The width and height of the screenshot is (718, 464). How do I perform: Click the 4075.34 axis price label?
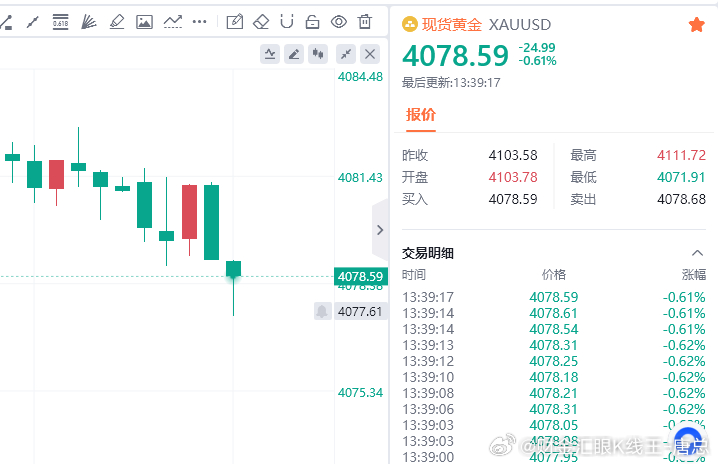pos(360,393)
